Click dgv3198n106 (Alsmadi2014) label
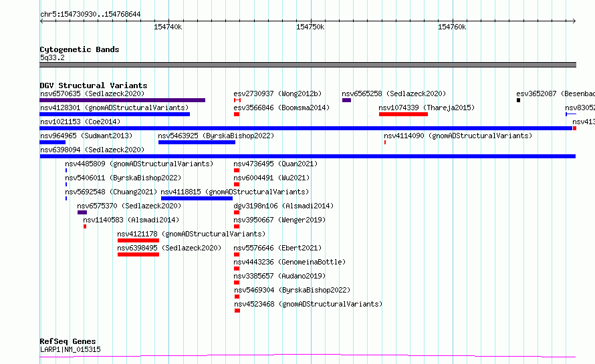Viewport: 595px width, 364px height. pos(283,206)
